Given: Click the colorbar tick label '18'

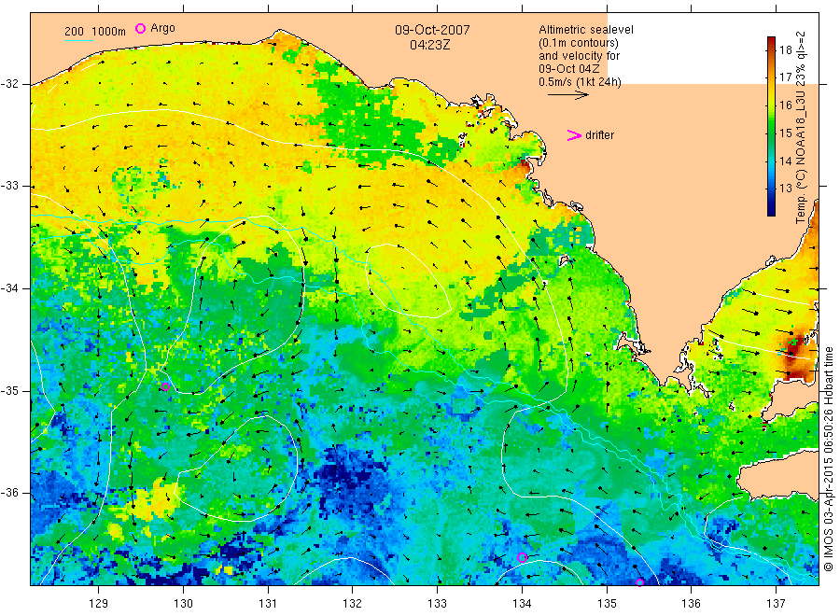Looking at the screenshot, I should [x=785, y=50].
